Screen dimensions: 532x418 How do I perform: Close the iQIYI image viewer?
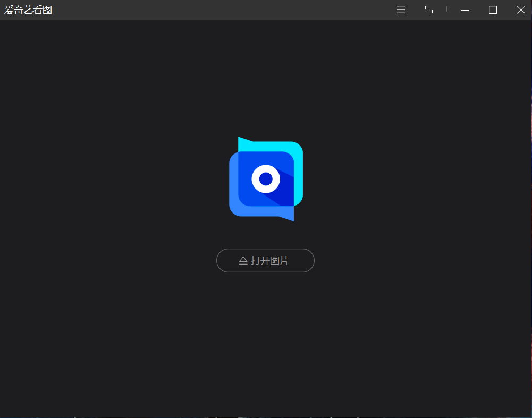pos(520,10)
